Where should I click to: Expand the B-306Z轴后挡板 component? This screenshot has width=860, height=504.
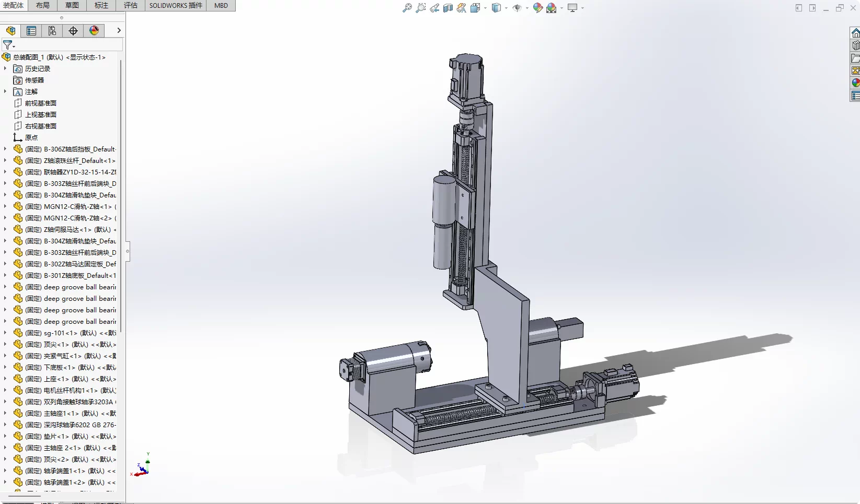pos(5,149)
